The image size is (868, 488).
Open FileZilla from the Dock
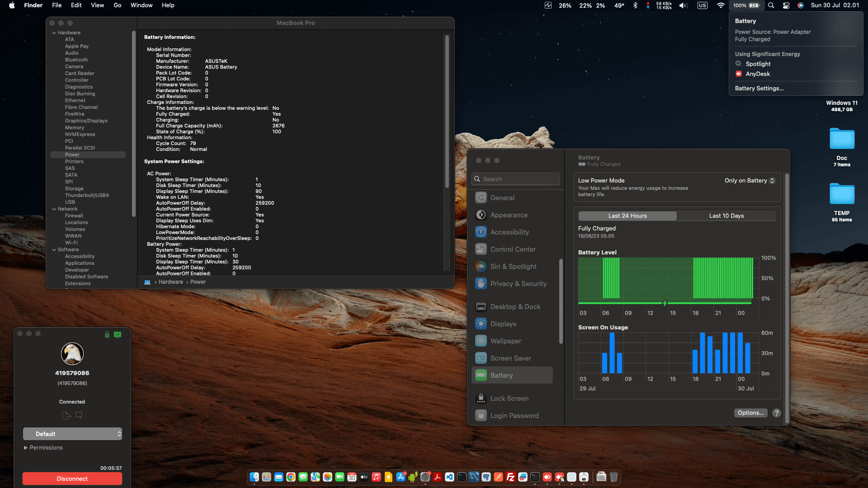click(x=510, y=477)
